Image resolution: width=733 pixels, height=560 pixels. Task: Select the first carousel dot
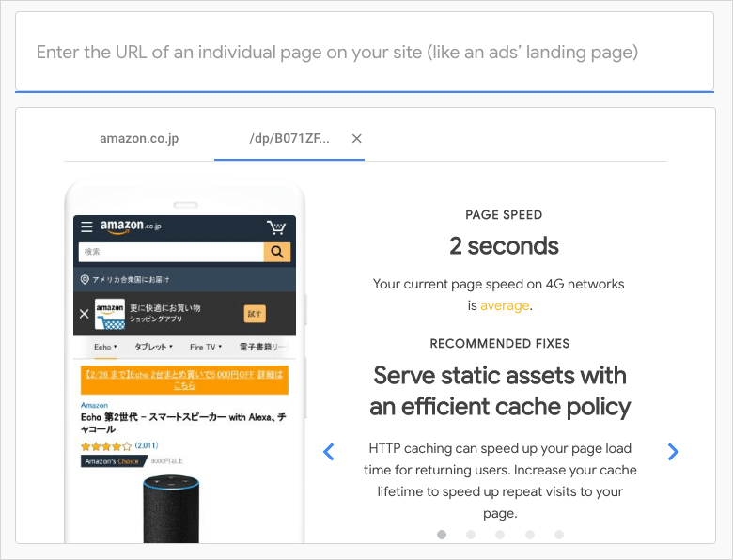tap(442, 535)
